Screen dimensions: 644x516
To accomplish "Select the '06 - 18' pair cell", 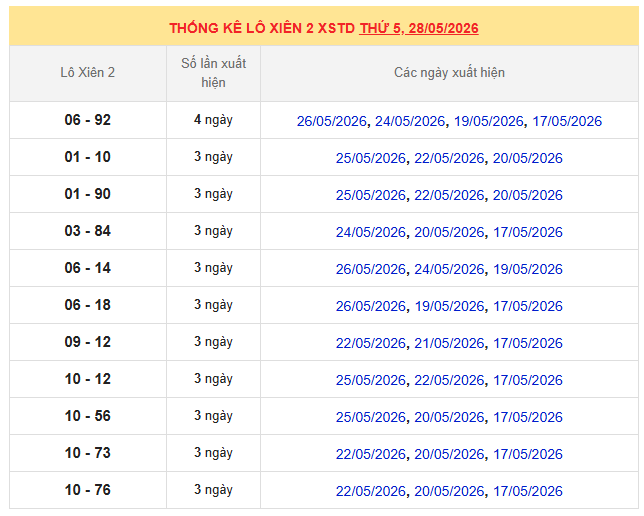I will point(87,305).
